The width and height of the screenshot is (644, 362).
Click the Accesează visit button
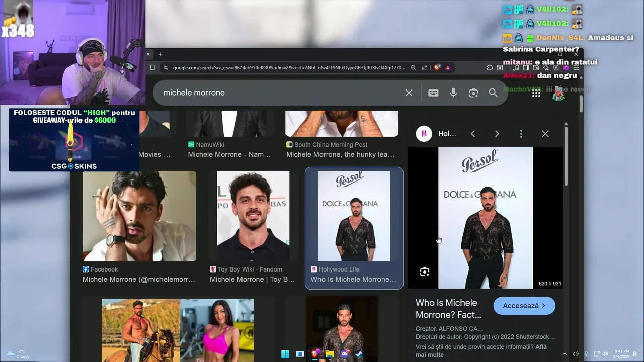524,306
